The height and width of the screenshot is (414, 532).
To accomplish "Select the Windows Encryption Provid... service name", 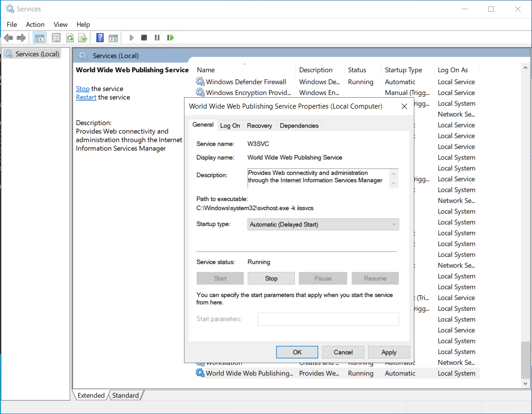I will click(x=249, y=93).
